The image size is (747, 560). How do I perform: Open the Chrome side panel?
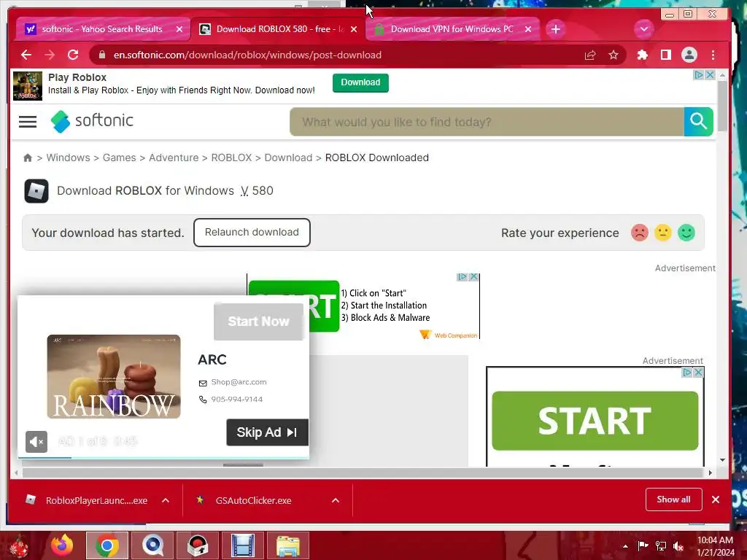click(x=665, y=55)
